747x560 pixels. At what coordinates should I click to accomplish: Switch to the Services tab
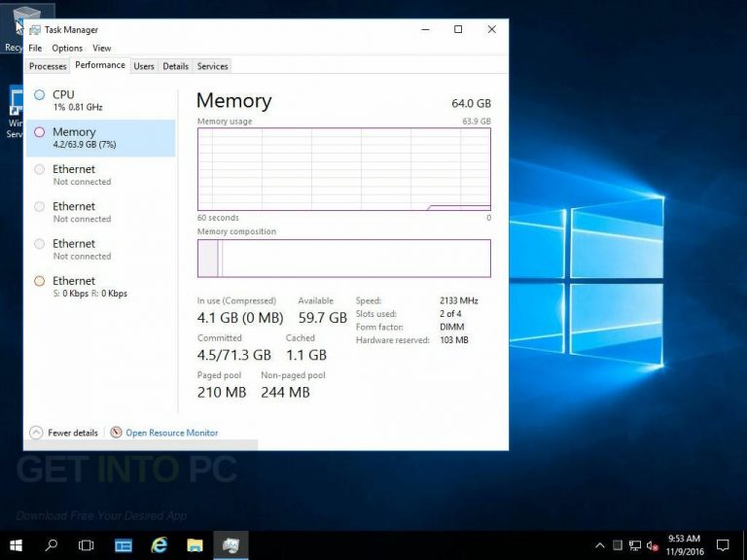coord(212,66)
